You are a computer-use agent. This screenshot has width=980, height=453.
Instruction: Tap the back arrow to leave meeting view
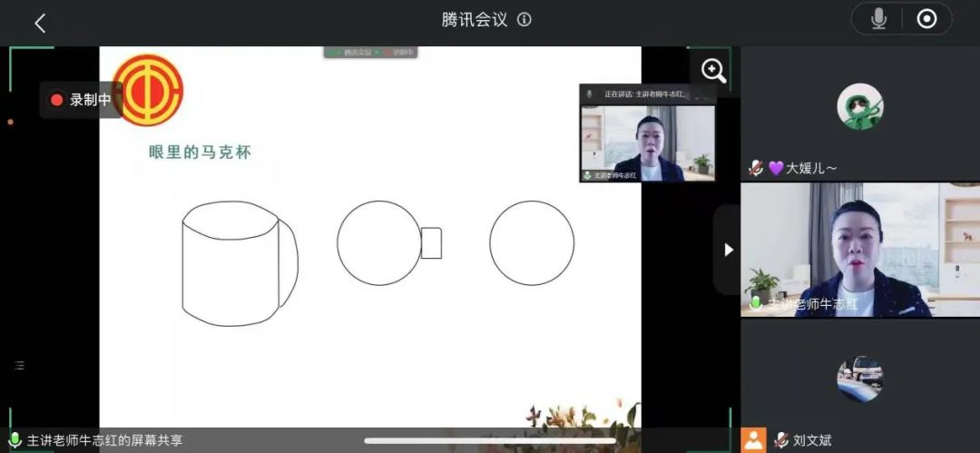tap(40, 24)
